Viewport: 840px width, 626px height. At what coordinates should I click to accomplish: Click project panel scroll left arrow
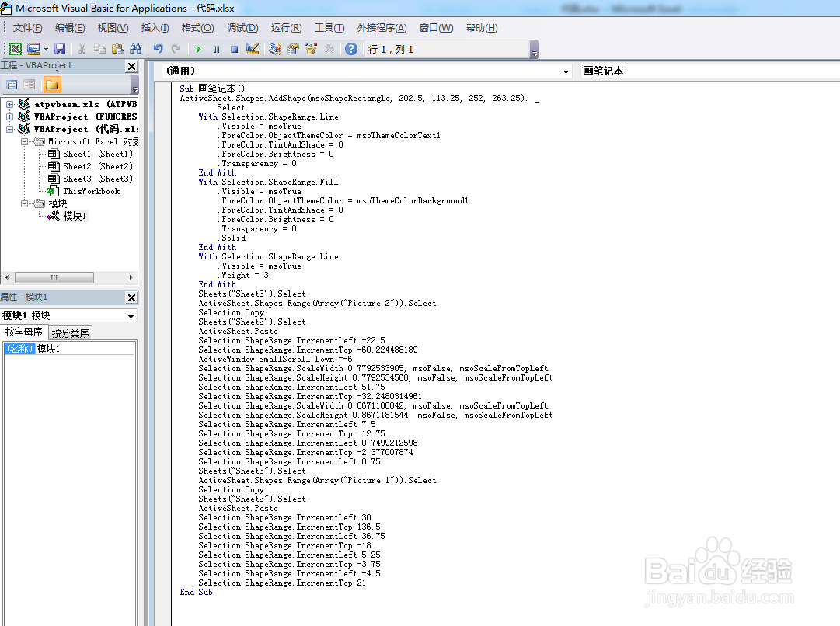[7, 277]
